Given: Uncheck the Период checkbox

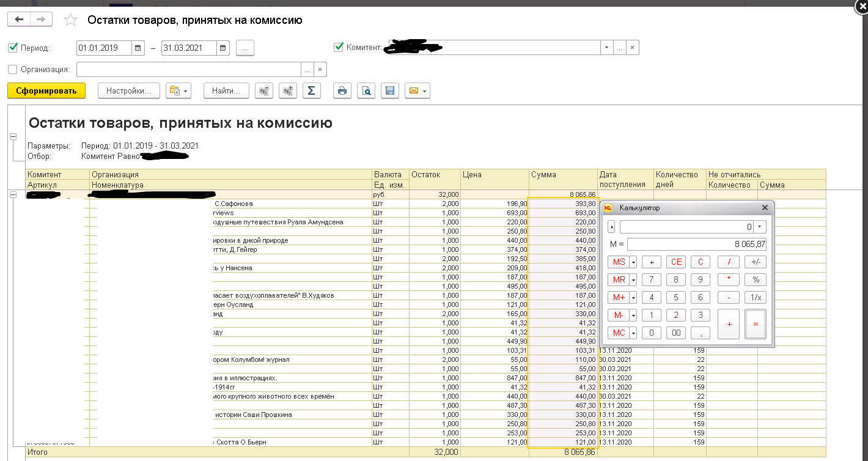Looking at the screenshot, I should point(13,48).
